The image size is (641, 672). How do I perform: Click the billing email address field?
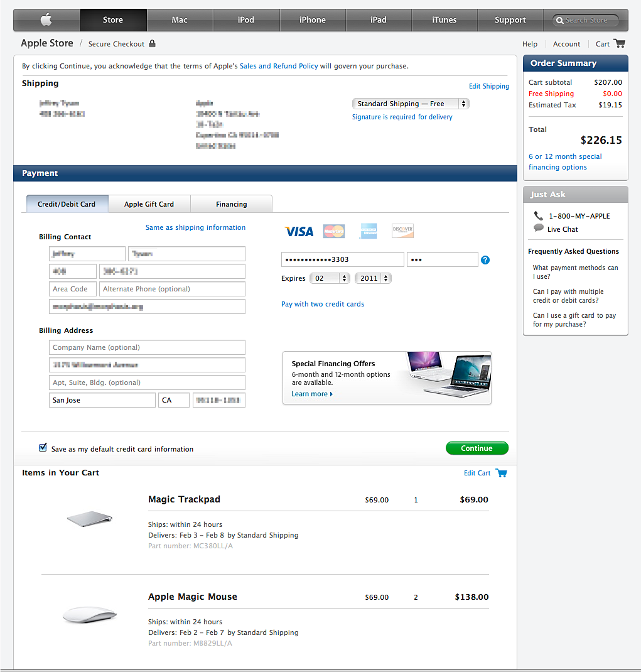(x=147, y=306)
